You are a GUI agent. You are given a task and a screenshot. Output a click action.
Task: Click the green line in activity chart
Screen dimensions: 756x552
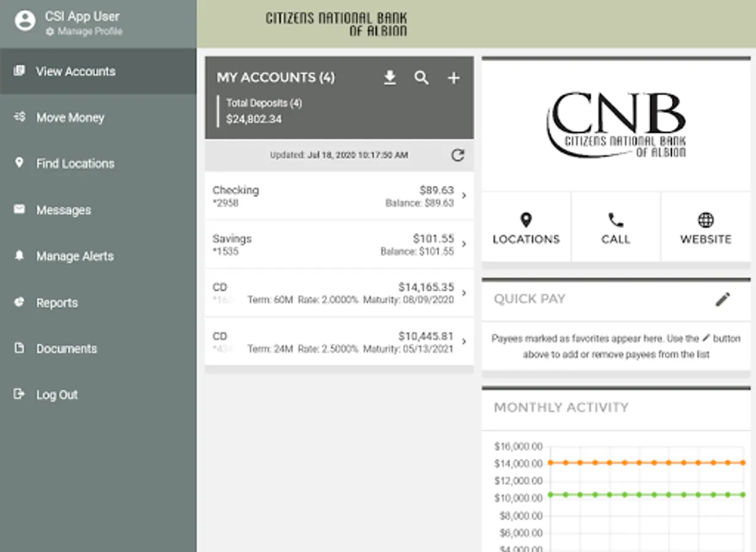(x=647, y=494)
